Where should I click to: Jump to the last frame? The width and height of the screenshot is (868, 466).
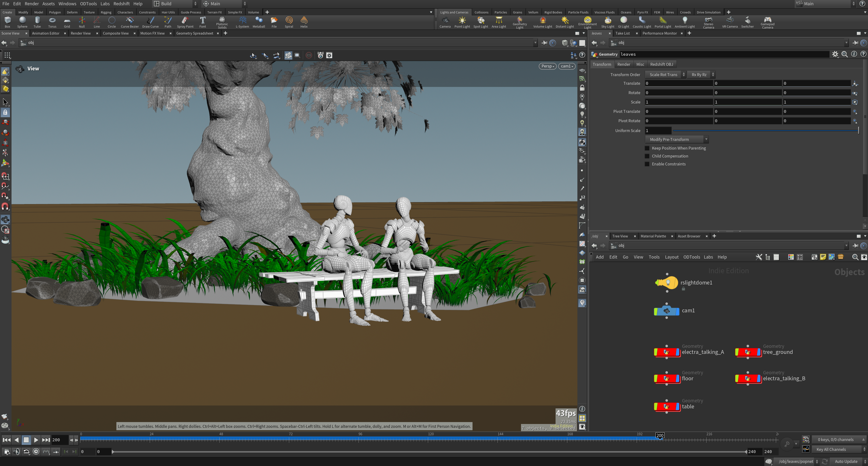point(46,440)
